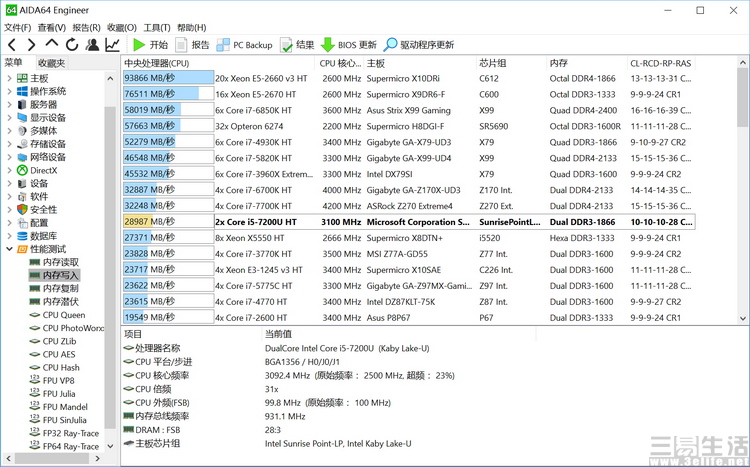Click the user silhouette toolbar icon
The height and width of the screenshot is (467, 750).
click(x=92, y=45)
